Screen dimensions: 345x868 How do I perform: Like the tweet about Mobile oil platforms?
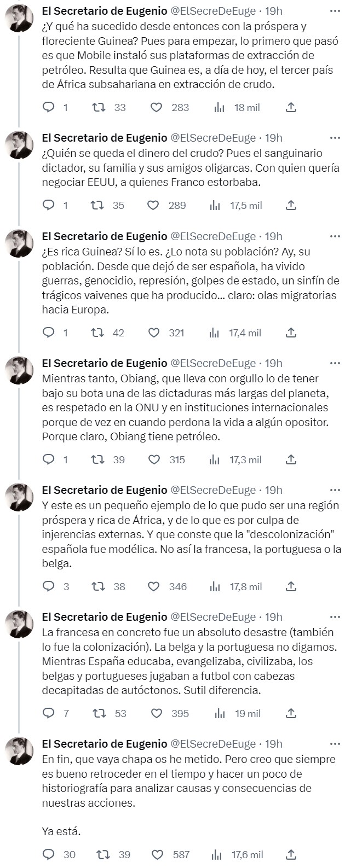pyautogui.click(x=157, y=108)
